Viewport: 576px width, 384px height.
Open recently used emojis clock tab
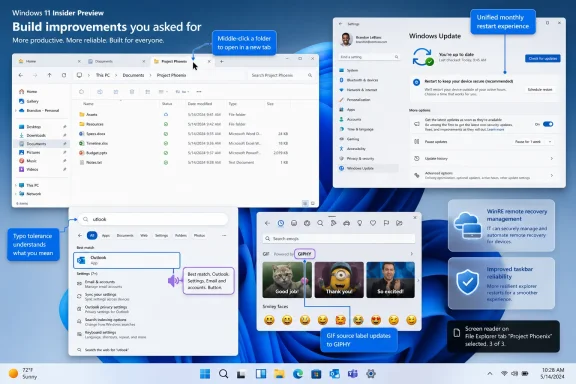(x=281, y=223)
